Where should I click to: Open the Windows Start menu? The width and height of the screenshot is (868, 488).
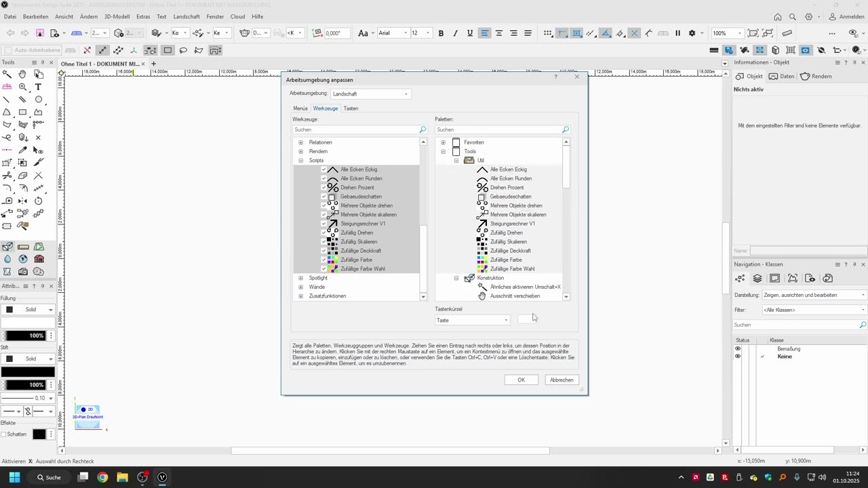pos(14,477)
